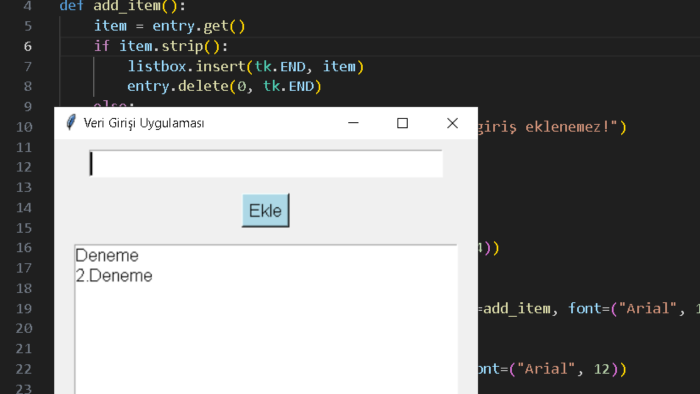The height and width of the screenshot is (394, 700).
Task: Close the Veri Girişi Uygulaması window
Action: click(452, 123)
